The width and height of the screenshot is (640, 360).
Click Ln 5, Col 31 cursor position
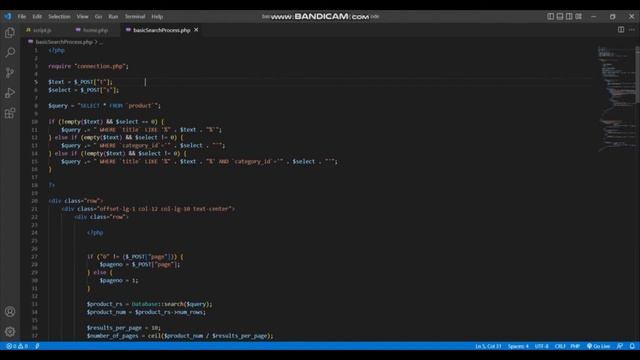tap(488, 346)
